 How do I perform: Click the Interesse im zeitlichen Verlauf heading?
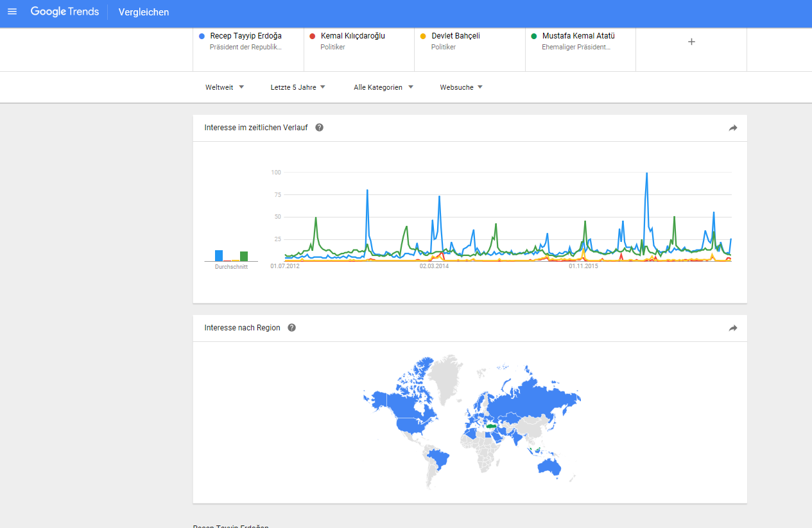coord(256,128)
